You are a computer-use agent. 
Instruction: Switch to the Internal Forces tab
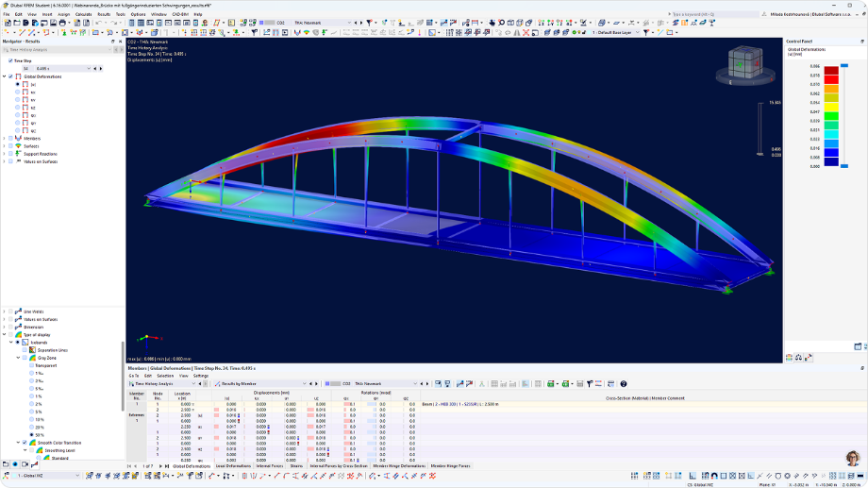[x=270, y=466]
